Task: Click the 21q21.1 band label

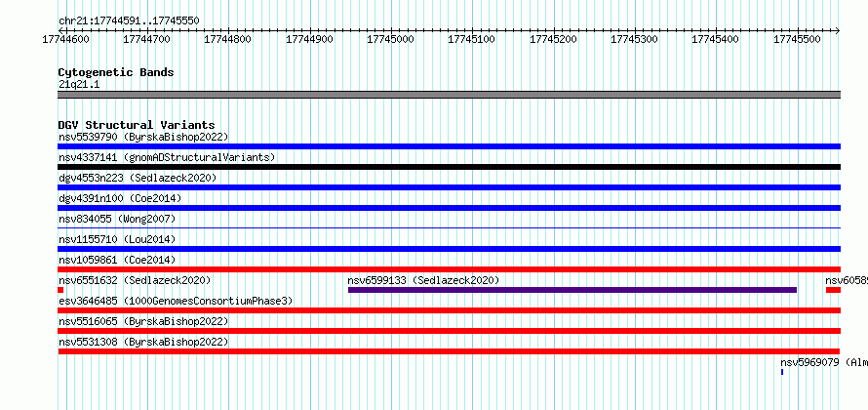Action: (x=79, y=85)
